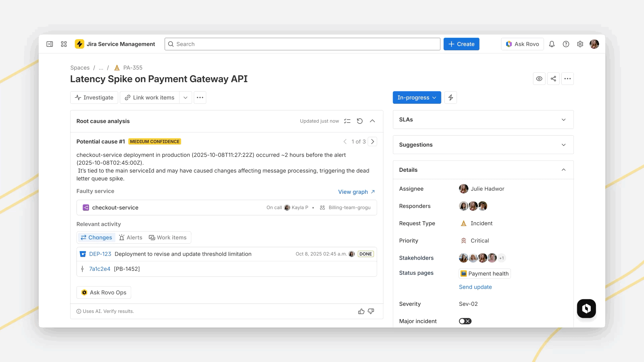Toggle the watch eye icon
The image size is (644, 362).
pos(539,79)
